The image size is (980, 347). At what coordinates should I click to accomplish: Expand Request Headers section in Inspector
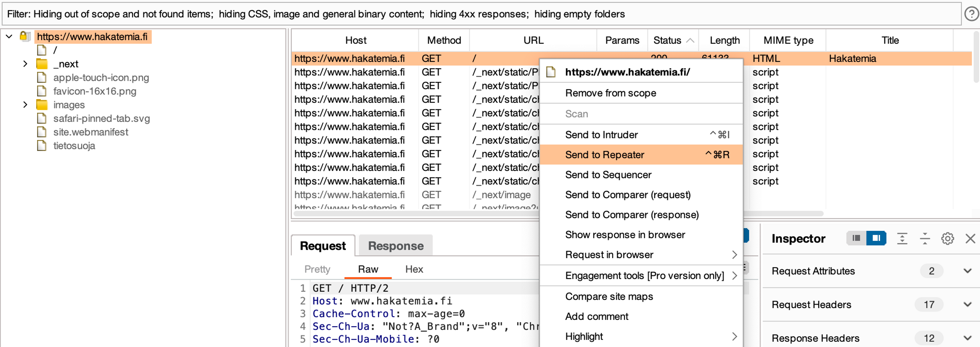coord(967,304)
